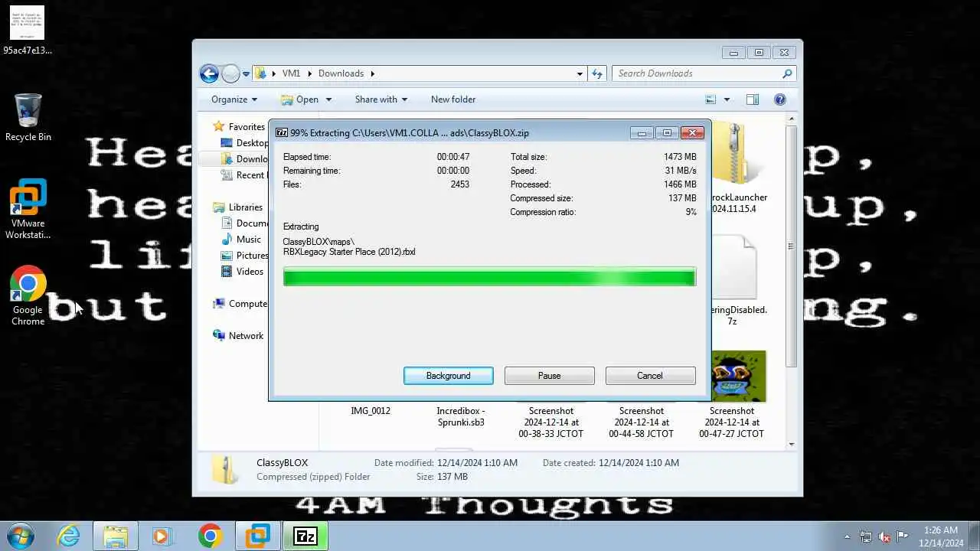980x551 pixels.
Task: Change the view icon
Action: coord(710,99)
